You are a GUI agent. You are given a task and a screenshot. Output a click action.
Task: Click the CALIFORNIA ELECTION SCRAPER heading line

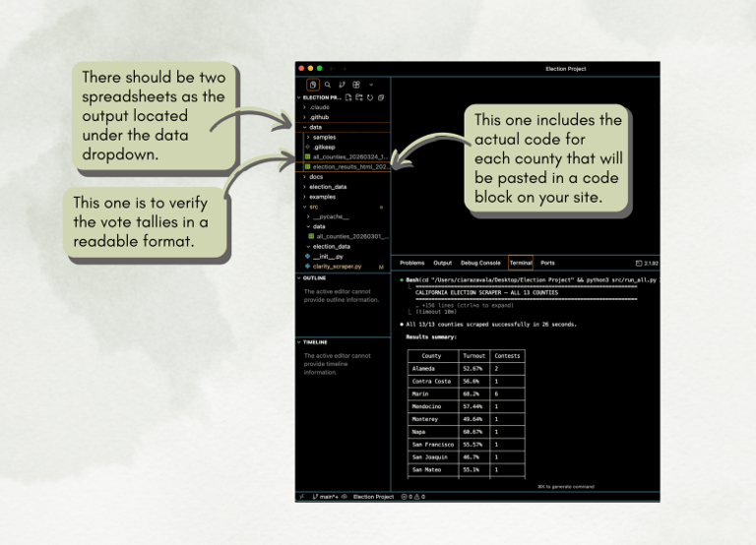click(x=486, y=292)
